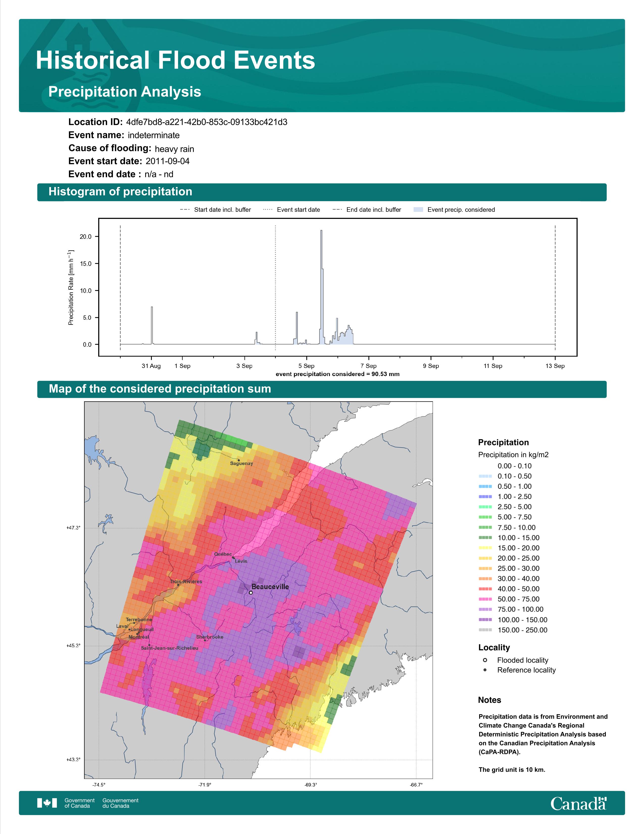The width and height of the screenshot is (644, 834).
Task: Click the Sherbrooke label on map
Action: pos(210,637)
